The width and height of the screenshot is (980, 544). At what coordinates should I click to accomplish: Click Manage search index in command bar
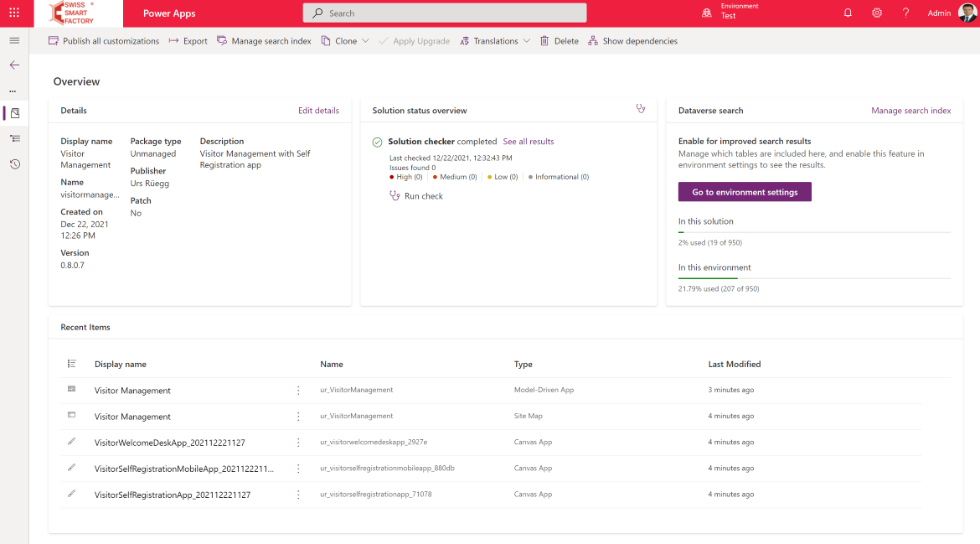pos(265,40)
